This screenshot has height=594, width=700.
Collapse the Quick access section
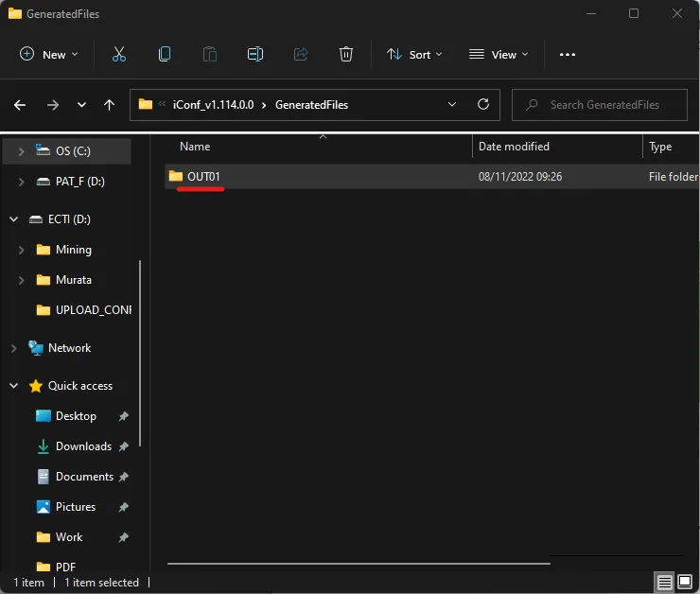(x=14, y=386)
